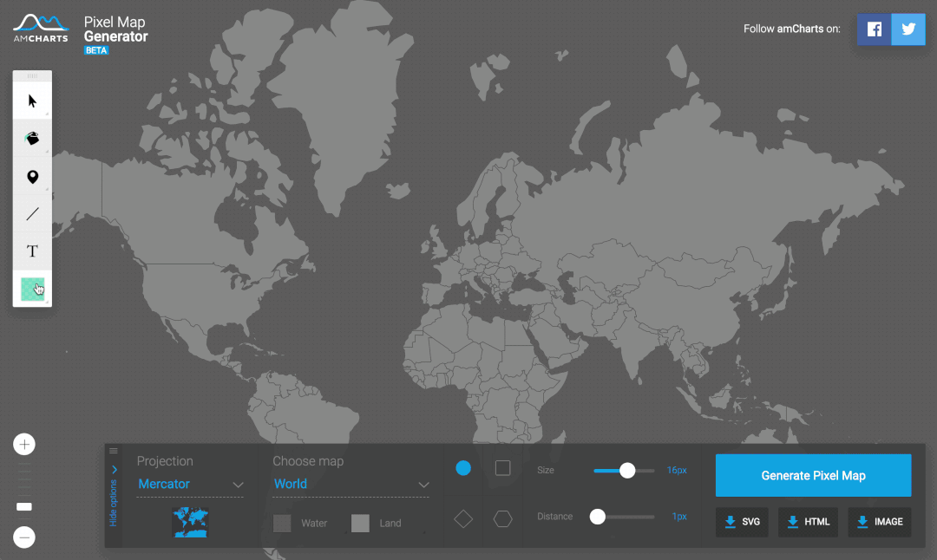Click the Pixel Map Generator title

[116, 29]
